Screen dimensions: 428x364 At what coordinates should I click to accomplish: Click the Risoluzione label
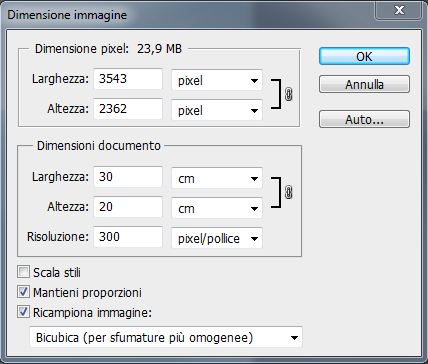[58, 237]
